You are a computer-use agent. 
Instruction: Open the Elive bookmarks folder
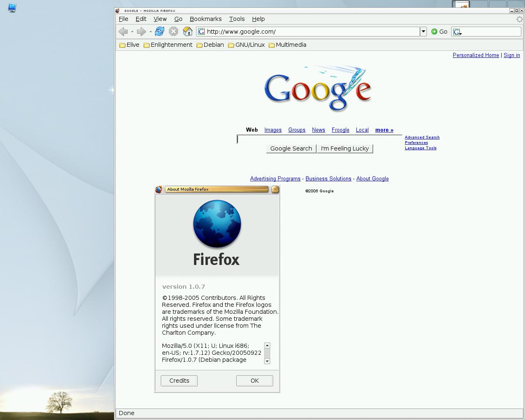click(129, 45)
